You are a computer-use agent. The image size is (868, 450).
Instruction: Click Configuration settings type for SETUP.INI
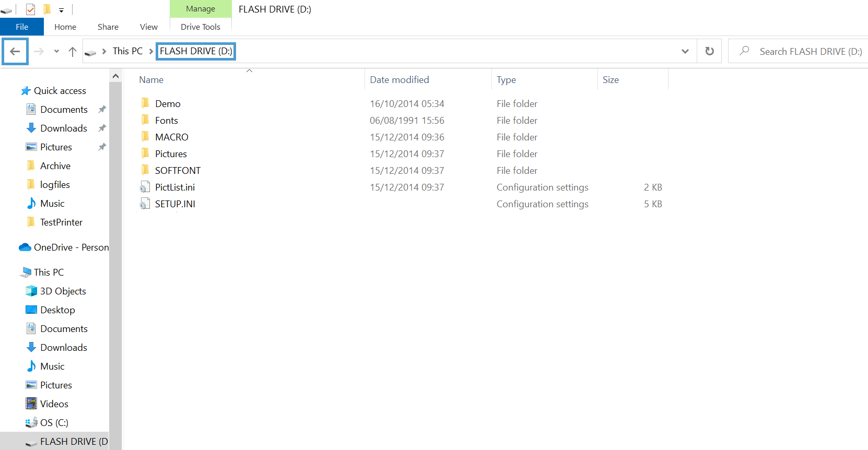click(543, 204)
